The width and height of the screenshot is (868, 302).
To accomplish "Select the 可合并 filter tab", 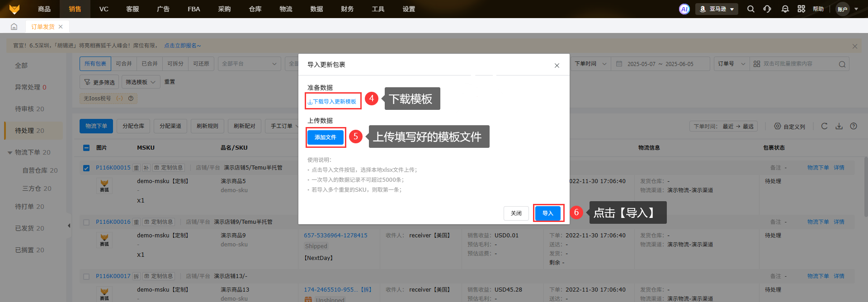I will pos(124,64).
